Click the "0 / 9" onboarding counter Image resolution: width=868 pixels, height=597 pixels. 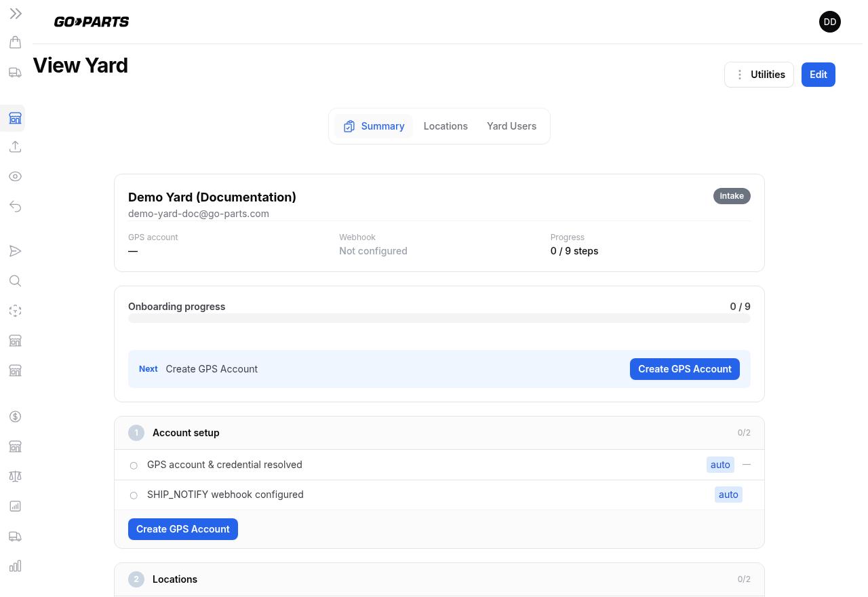coord(741,307)
